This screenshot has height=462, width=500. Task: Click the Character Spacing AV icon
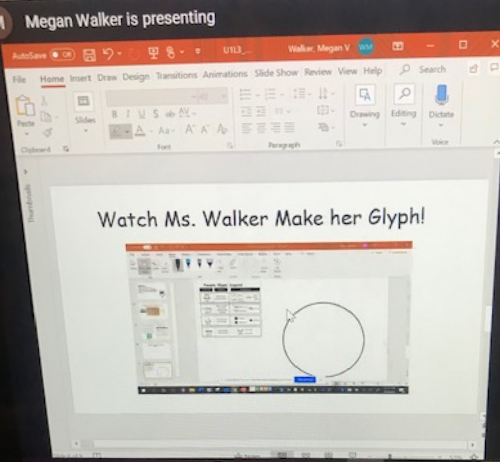pos(184,112)
